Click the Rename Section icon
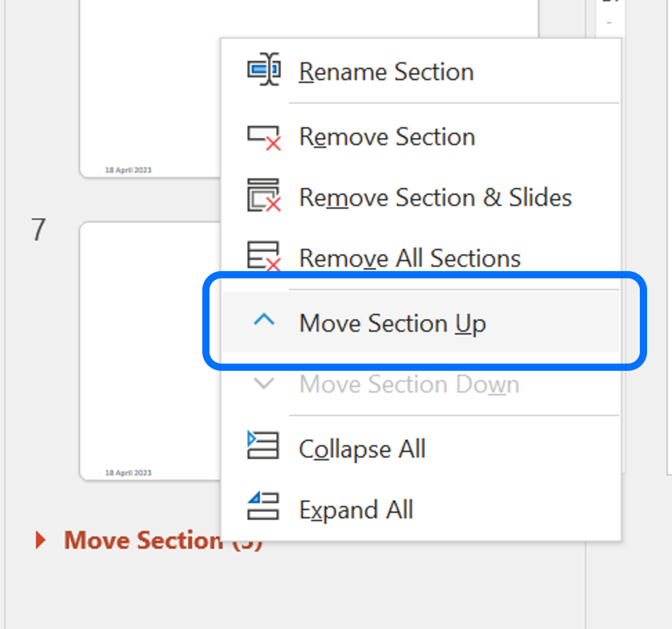Screen dimensions: 672x629 (x=264, y=69)
